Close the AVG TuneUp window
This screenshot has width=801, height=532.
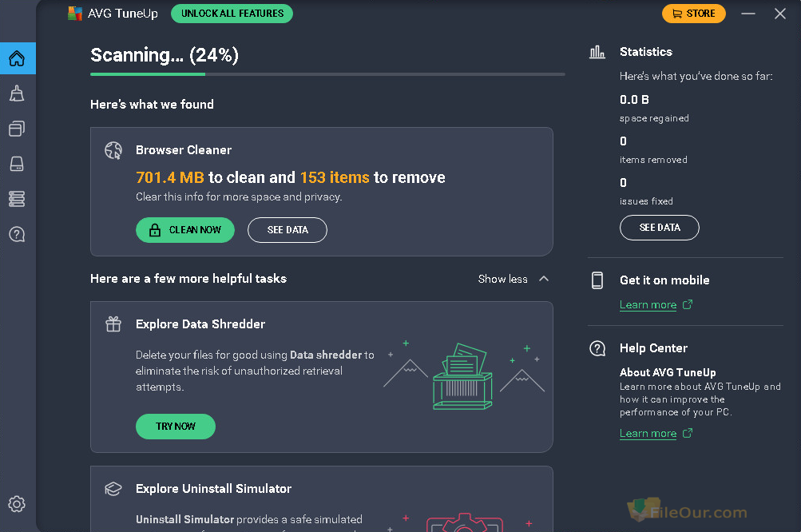point(779,14)
